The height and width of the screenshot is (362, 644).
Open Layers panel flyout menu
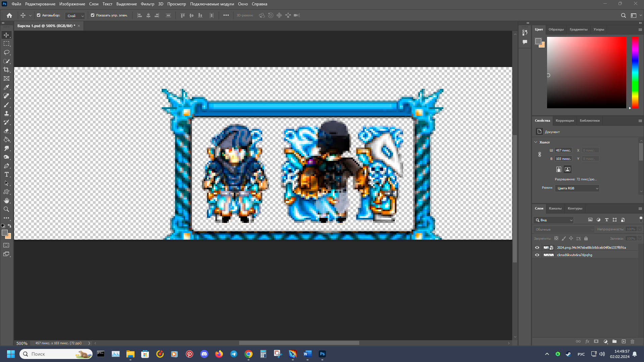coord(640,208)
